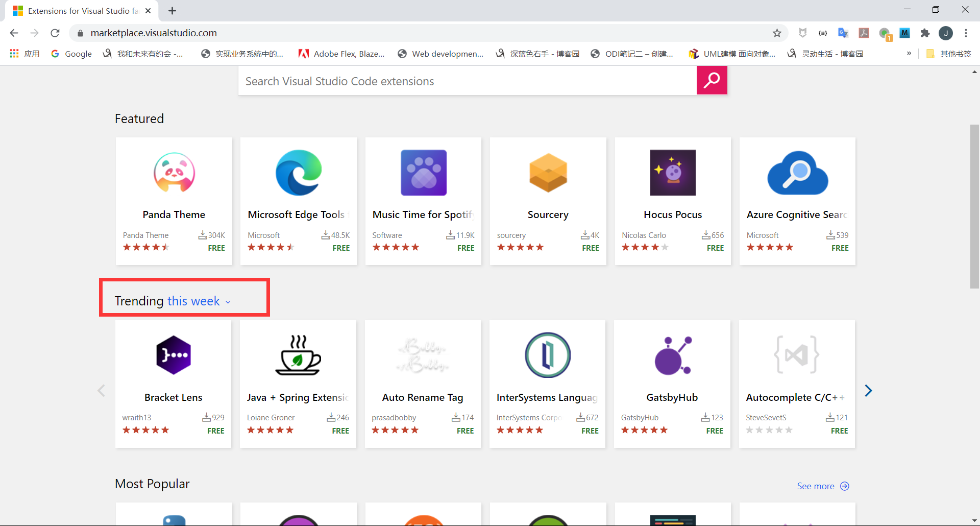
Task: Click the wraith13 publisher name
Action: pos(137,418)
